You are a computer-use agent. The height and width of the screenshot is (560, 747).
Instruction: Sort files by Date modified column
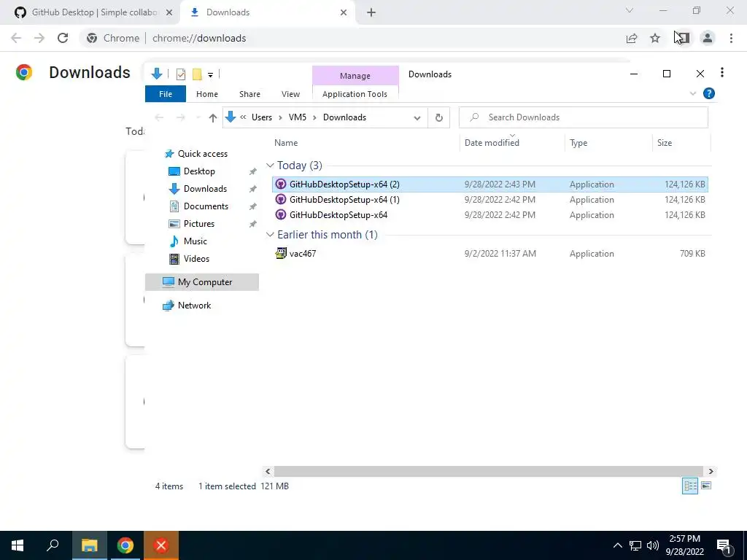(492, 143)
